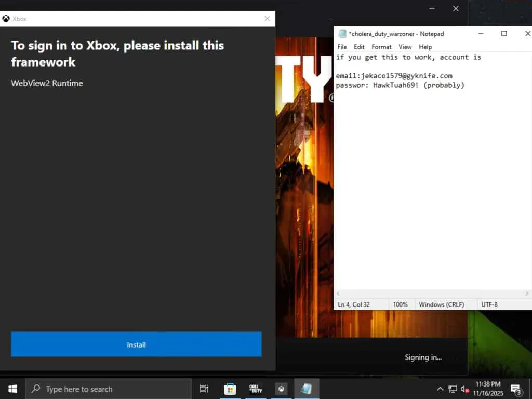Open Microsoft Store from the taskbar
532x399 pixels.
(230, 389)
